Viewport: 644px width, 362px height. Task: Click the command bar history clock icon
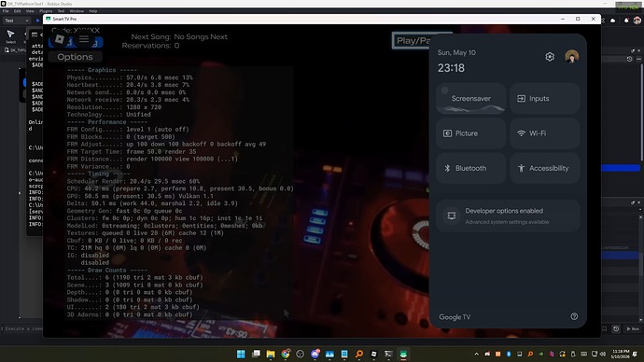click(x=616, y=328)
